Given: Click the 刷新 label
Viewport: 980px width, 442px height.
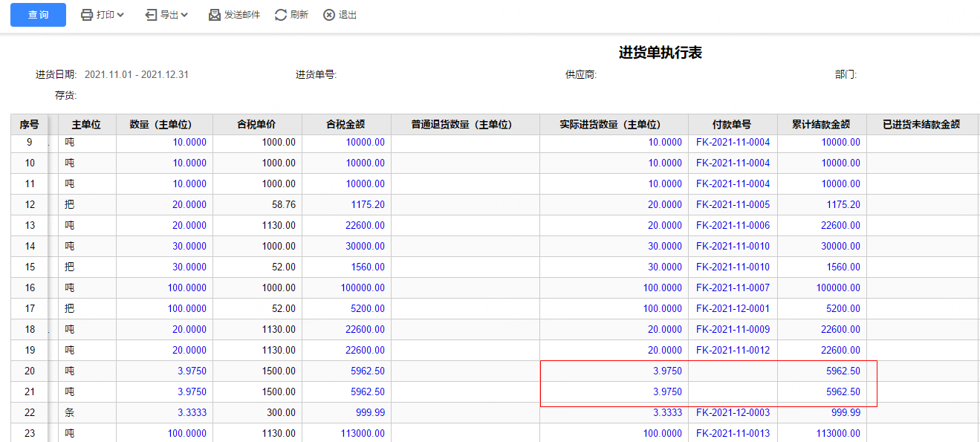Looking at the screenshot, I should pos(299,15).
